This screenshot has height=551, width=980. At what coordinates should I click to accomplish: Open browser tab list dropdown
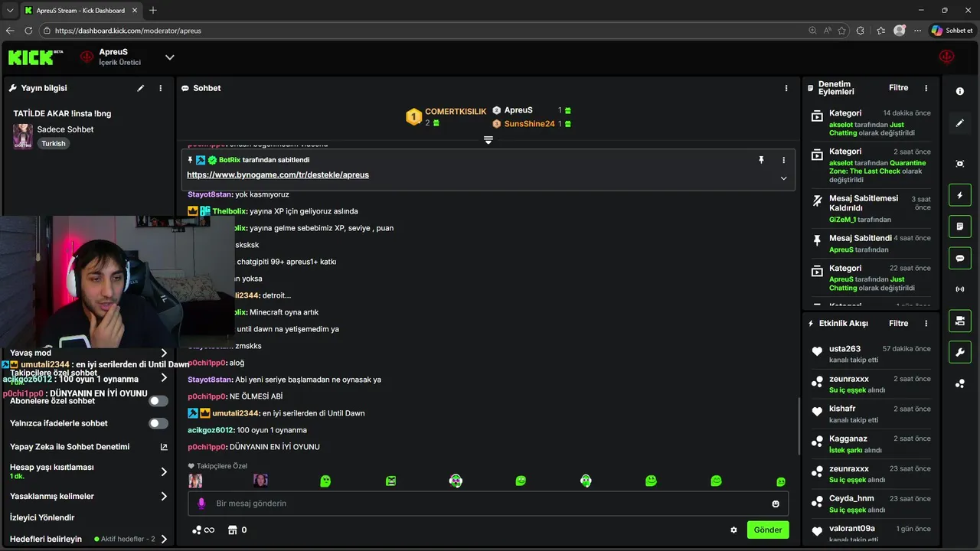[10, 11]
